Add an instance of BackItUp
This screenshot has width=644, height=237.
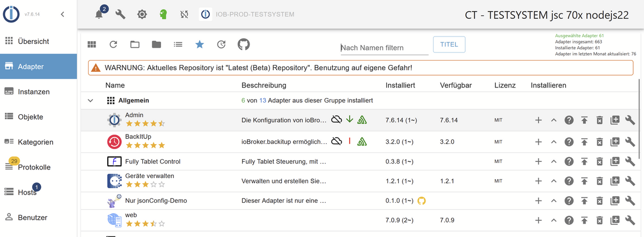click(538, 142)
